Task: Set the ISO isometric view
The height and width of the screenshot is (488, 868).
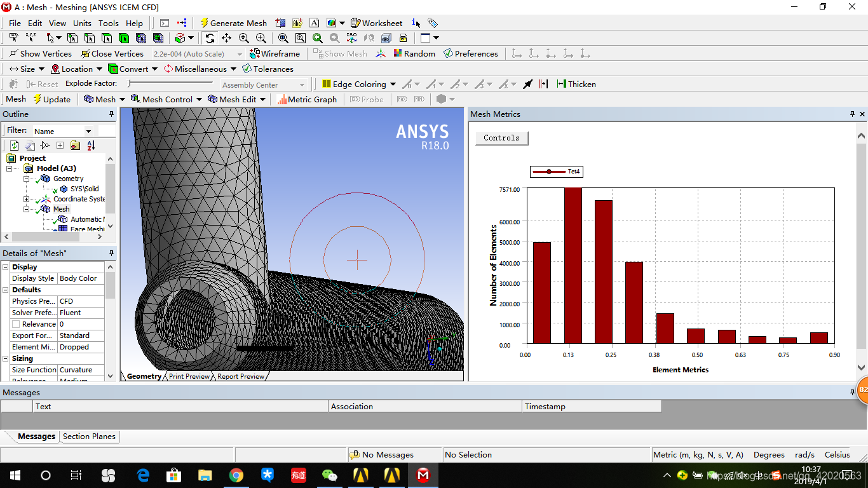Action: (x=351, y=38)
